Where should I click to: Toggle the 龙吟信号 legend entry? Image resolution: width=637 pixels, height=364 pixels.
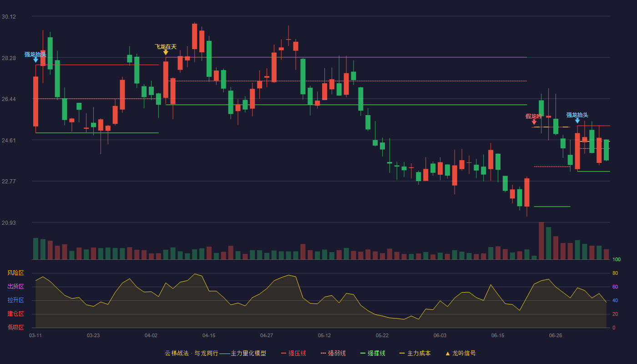click(x=460, y=353)
